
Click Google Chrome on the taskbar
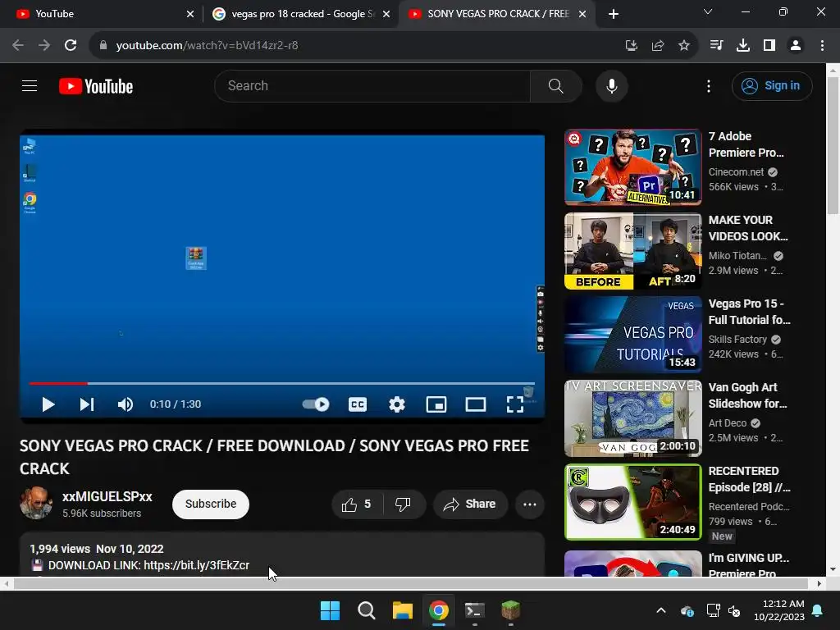click(x=439, y=610)
